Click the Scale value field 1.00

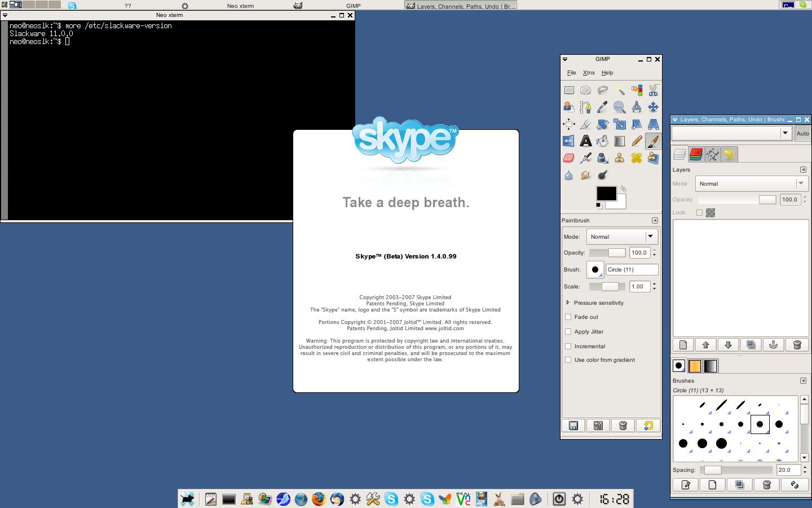640,287
